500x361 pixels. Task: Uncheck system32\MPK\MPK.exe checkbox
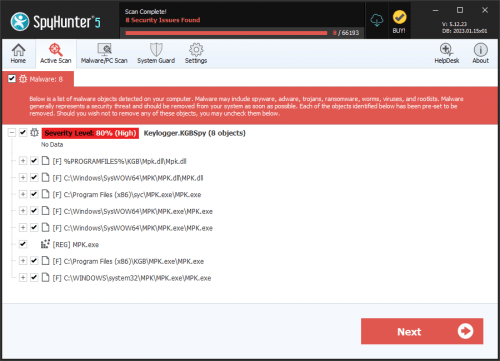[x=34, y=277]
